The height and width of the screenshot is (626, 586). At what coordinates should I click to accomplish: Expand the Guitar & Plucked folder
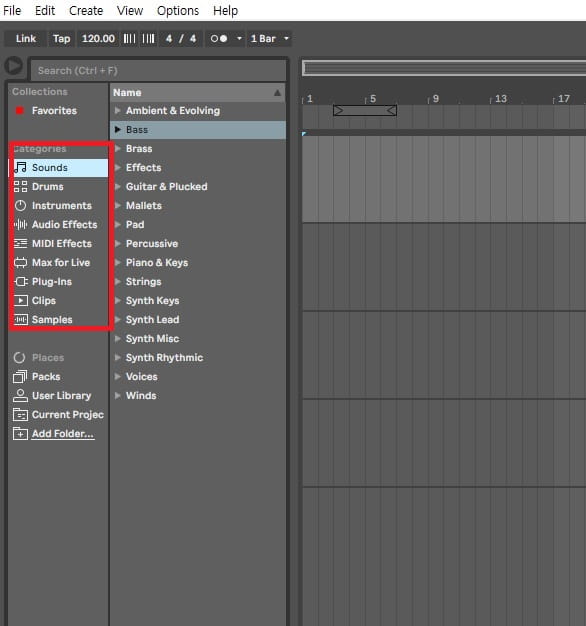(117, 186)
